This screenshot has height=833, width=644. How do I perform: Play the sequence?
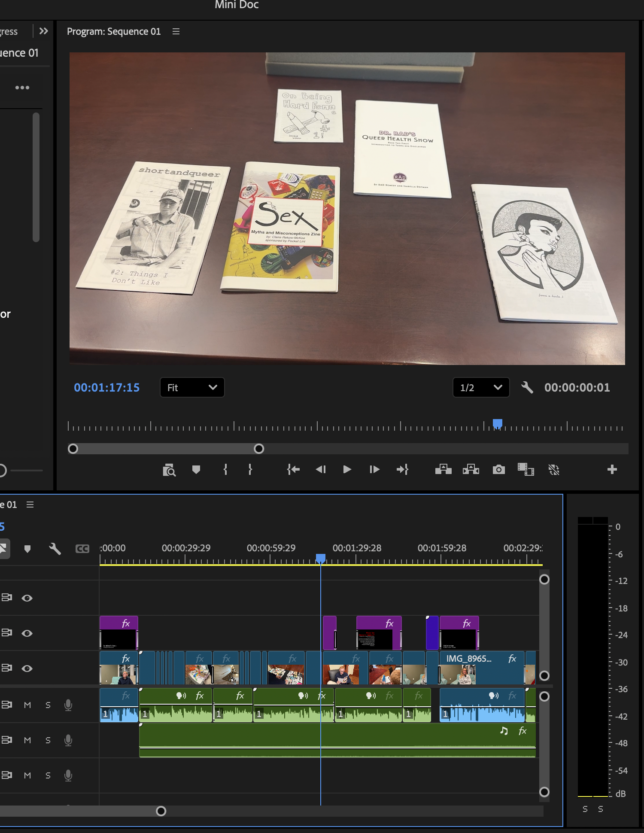pyautogui.click(x=347, y=470)
